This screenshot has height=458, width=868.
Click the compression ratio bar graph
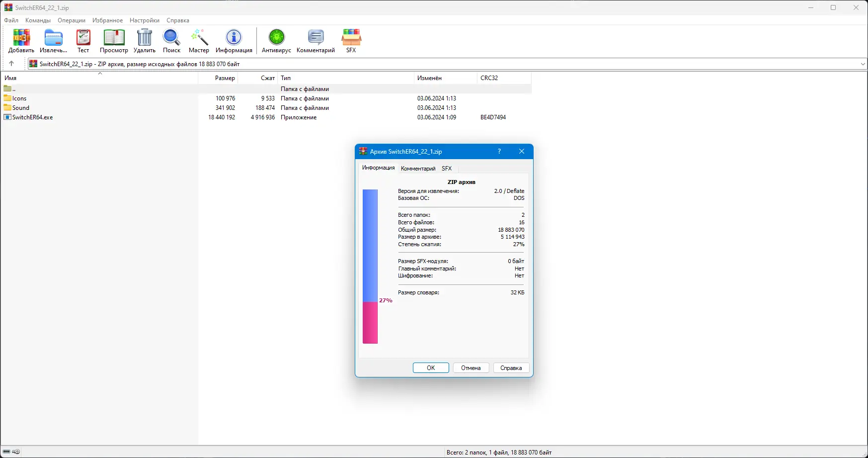click(370, 267)
